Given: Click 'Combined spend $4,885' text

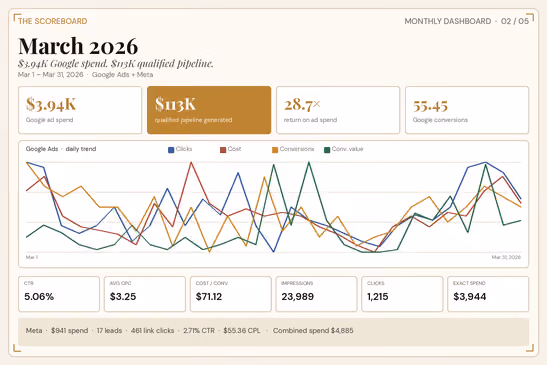Looking at the screenshot, I should click(x=313, y=330).
